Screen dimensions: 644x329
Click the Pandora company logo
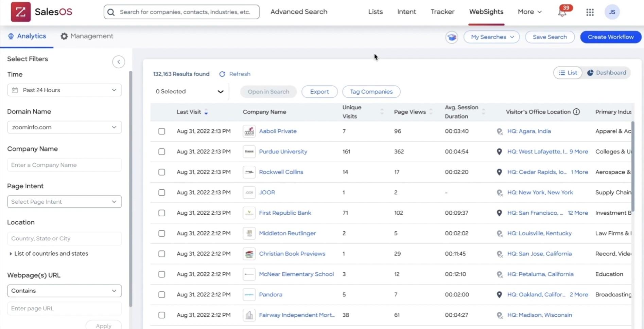tap(249, 294)
